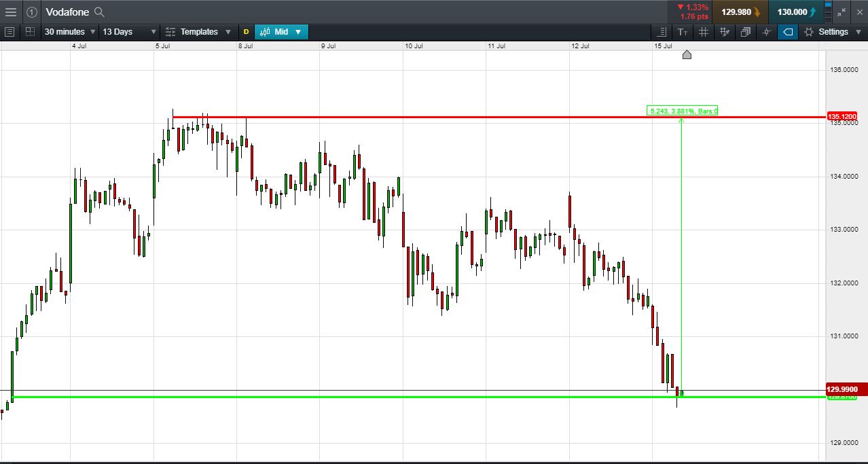The width and height of the screenshot is (868, 464).
Task: Click the red 135.1200 price level label
Action: coord(842,116)
